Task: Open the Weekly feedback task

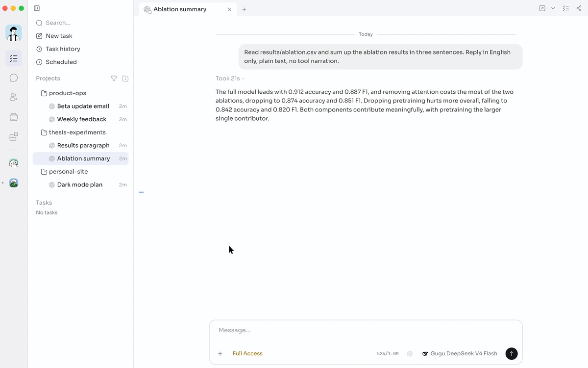Action: (81, 119)
